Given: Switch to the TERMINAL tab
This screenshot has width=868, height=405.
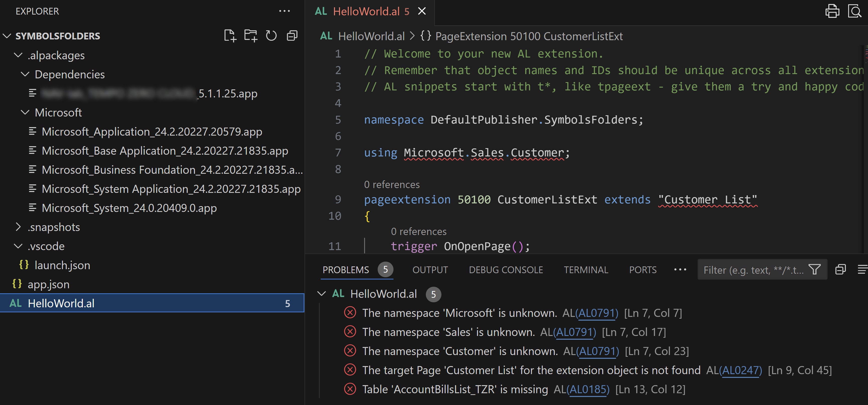Looking at the screenshot, I should coord(586,270).
